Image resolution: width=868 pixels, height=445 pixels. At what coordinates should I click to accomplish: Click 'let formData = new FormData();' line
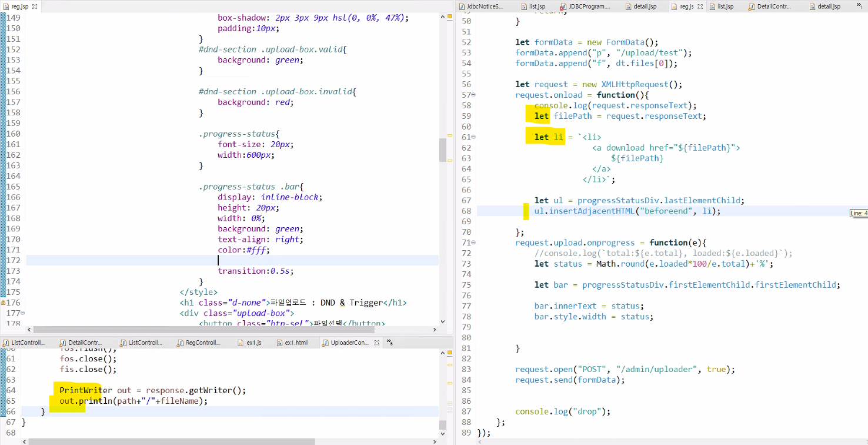(586, 42)
